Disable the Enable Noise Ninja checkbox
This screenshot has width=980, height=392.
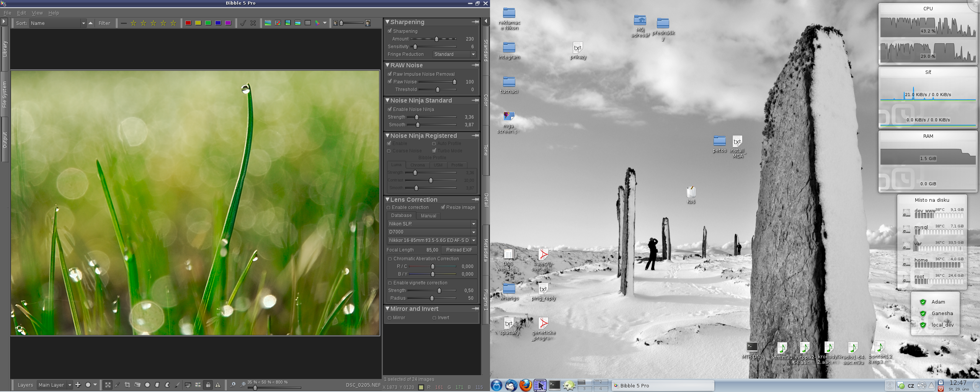[390, 109]
